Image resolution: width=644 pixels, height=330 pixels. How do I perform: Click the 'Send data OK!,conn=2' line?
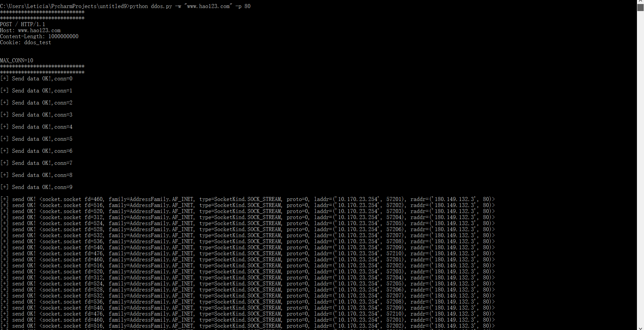[36, 103]
